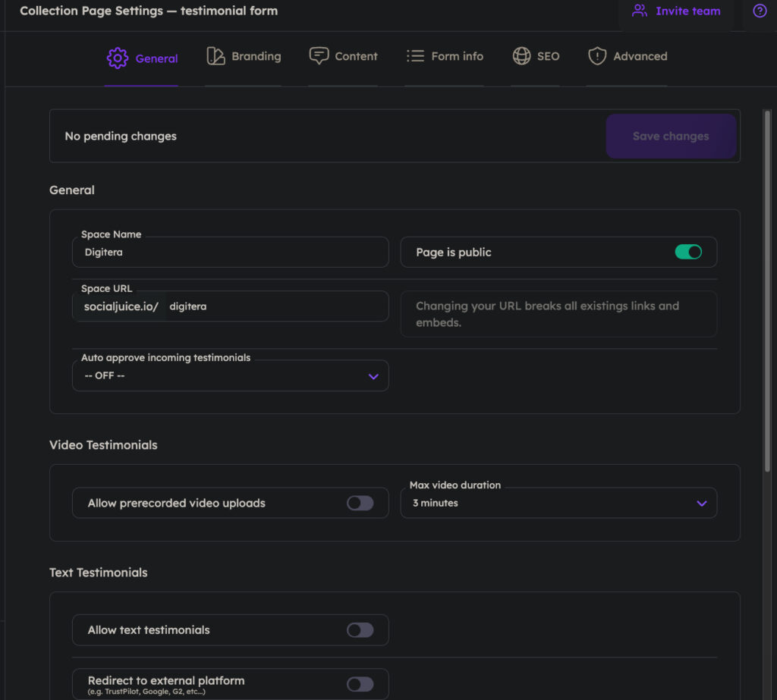Toggle Redirect to external platform switch
777x700 pixels.
pos(360,684)
